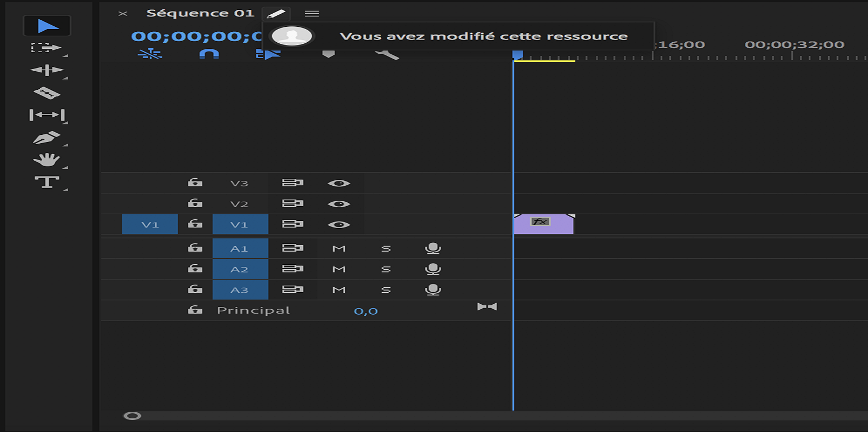Toggle targeting for track V2
Viewport: 868px width, 432px height.
click(240, 204)
